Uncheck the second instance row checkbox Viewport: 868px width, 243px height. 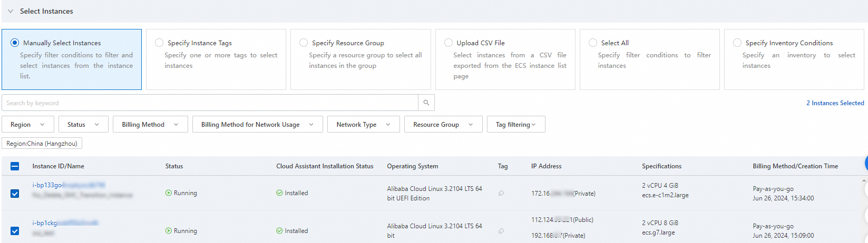coord(15,231)
